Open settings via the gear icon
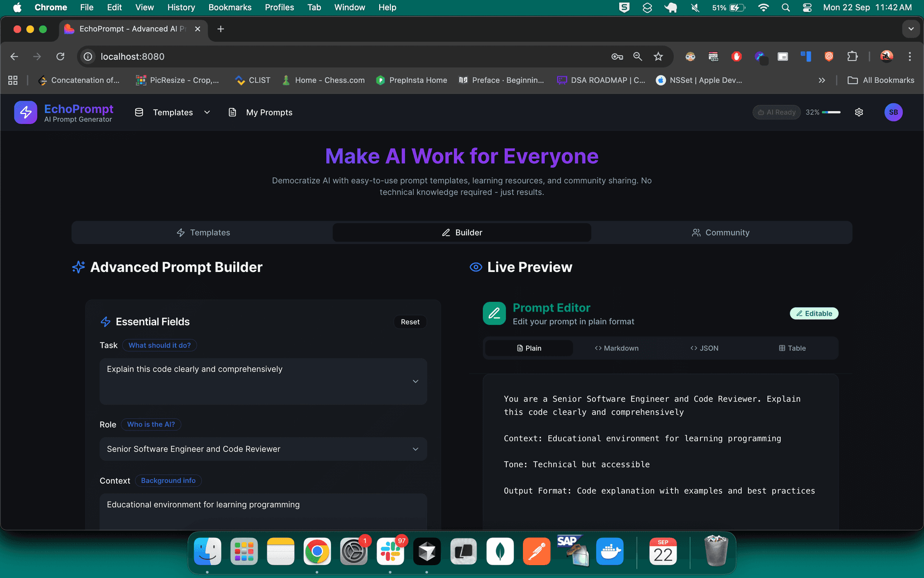924x578 pixels. click(859, 112)
